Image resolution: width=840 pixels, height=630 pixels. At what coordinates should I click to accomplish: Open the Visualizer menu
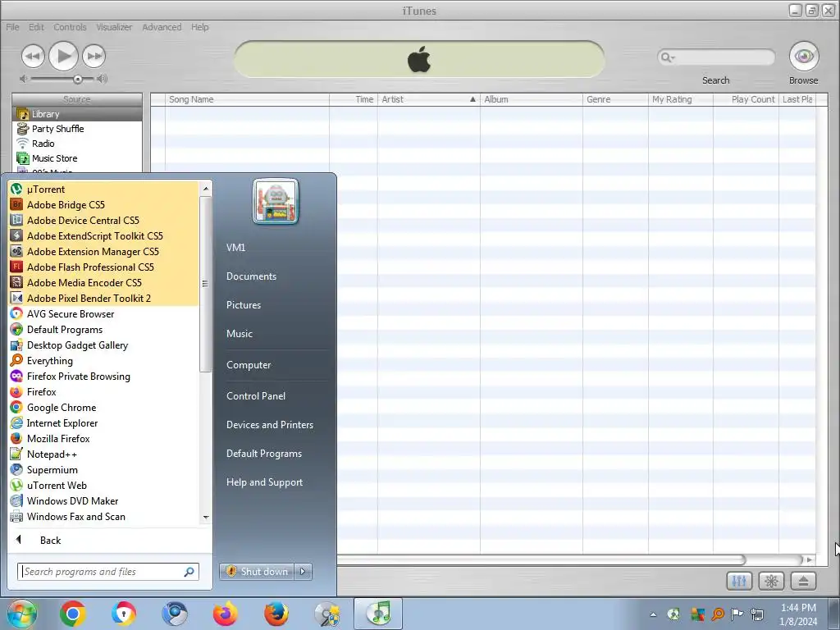pos(114,27)
